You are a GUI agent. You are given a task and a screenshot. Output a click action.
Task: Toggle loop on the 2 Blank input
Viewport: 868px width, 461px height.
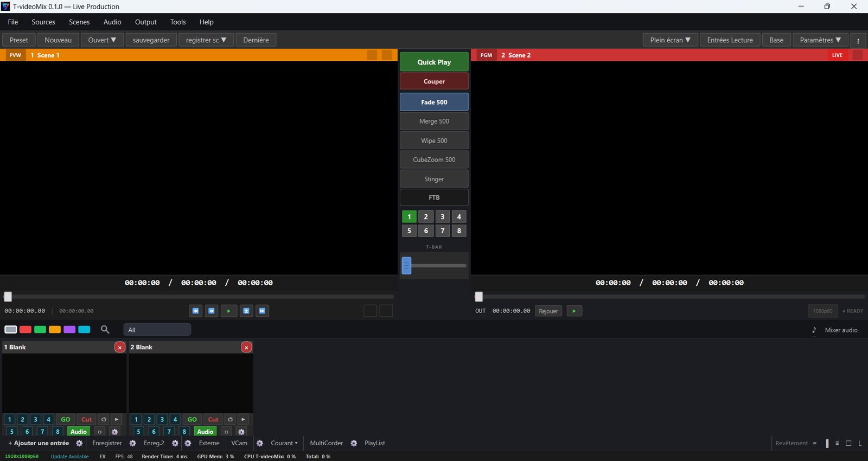(231, 419)
